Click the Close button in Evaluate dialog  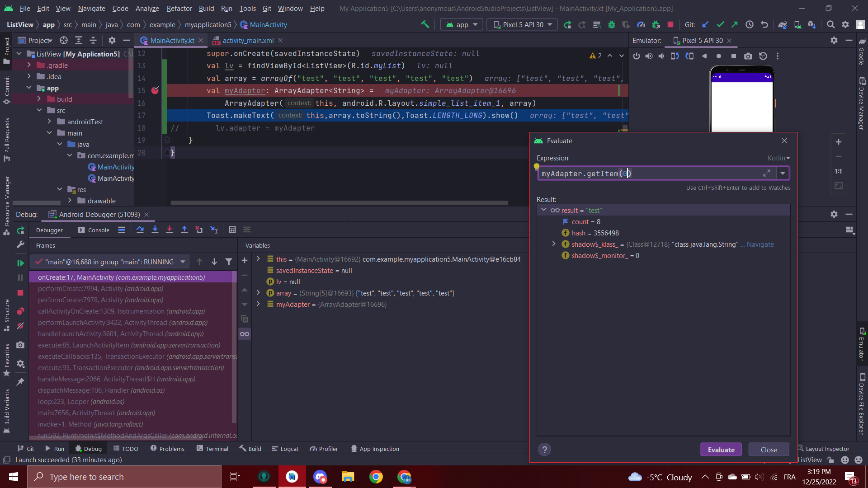[x=769, y=450]
